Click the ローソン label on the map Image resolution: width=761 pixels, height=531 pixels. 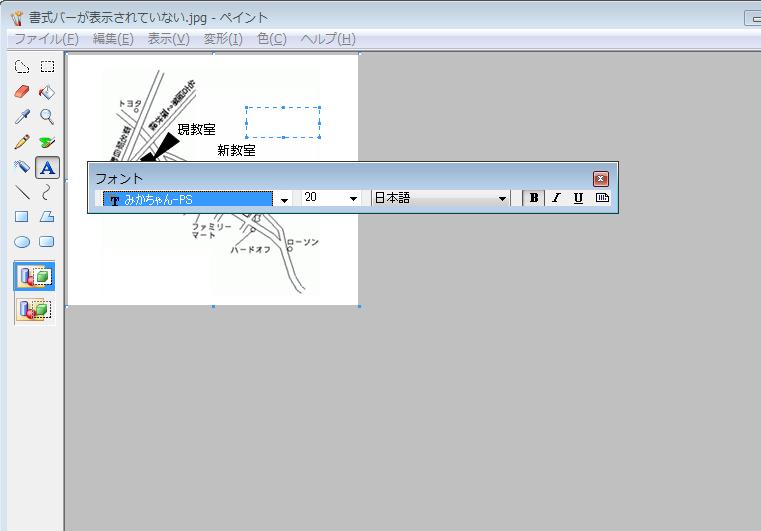(303, 242)
